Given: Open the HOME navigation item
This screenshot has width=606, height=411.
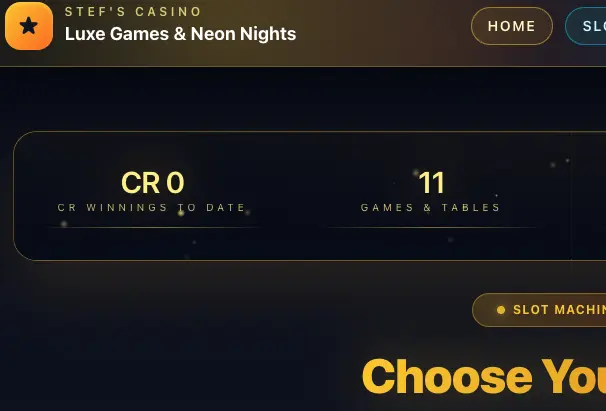Looking at the screenshot, I should click(x=512, y=26).
